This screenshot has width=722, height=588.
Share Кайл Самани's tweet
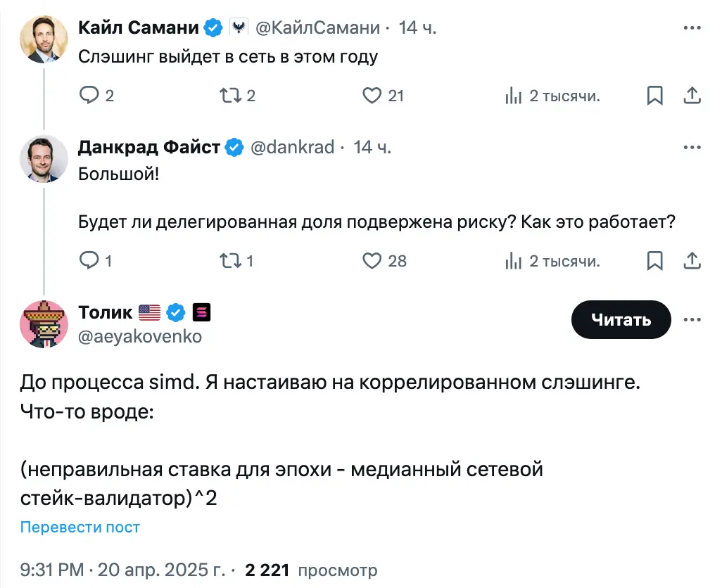click(692, 96)
